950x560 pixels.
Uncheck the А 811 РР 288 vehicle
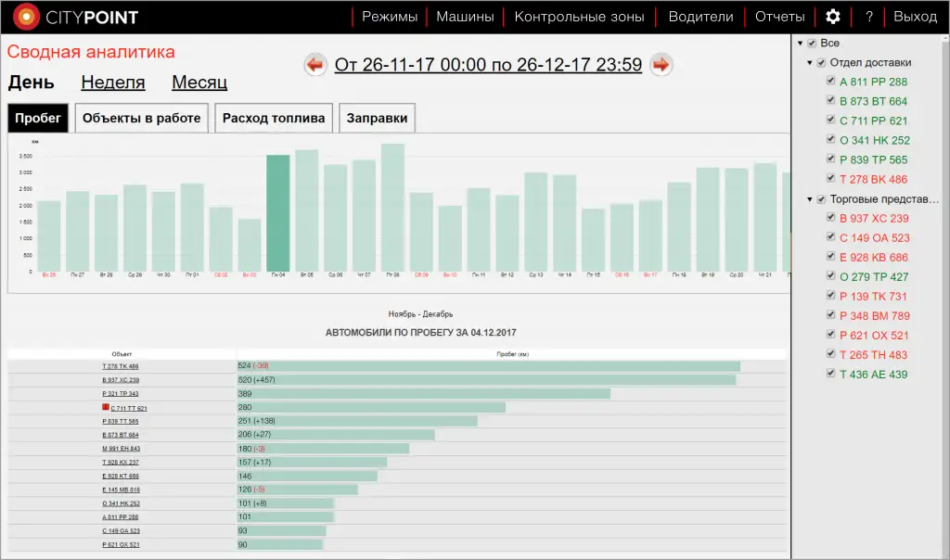[x=831, y=82]
